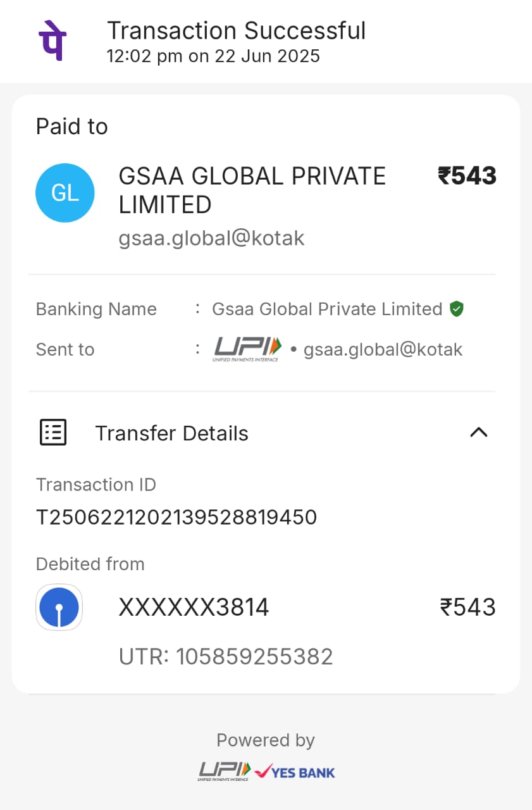Viewport: 532px width, 810px height.
Task: Tap the gsaa.global@kotak UPI ID under name
Action: 211,238
